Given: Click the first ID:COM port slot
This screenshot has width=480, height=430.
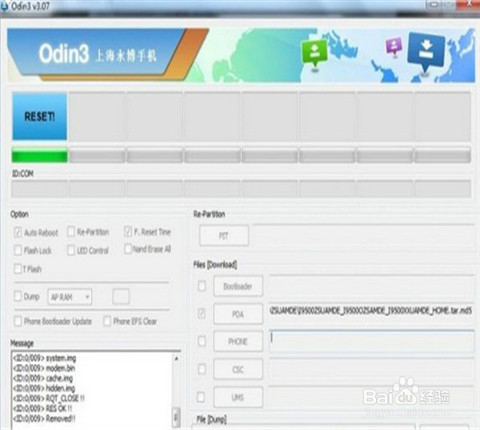Looking at the screenshot, I should coord(40,189).
